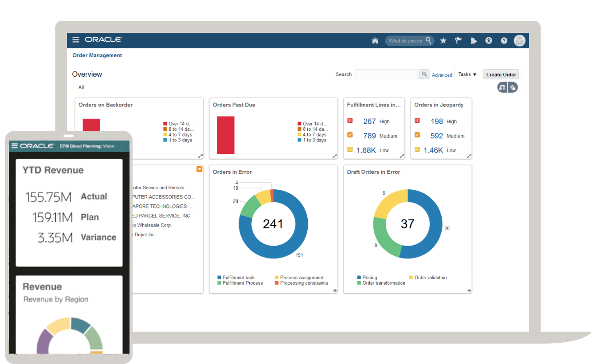Select the All filter tab under Overview
This screenshot has height=364, width=596.
[81, 87]
